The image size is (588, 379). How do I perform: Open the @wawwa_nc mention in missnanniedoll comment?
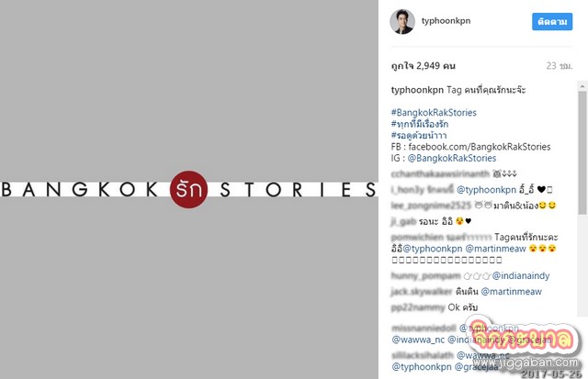(x=418, y=340)
